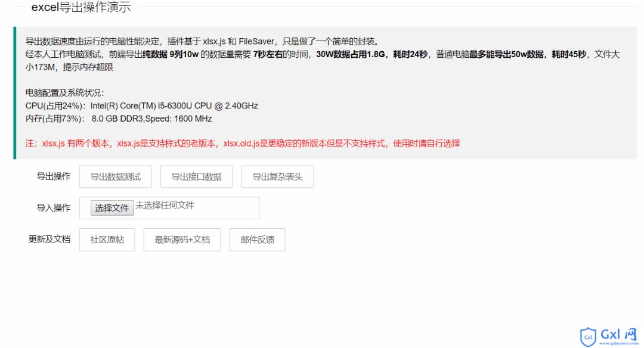Click the 更新及文档 row label
Screen dimensions: 644x348
(x=49, y=240)
